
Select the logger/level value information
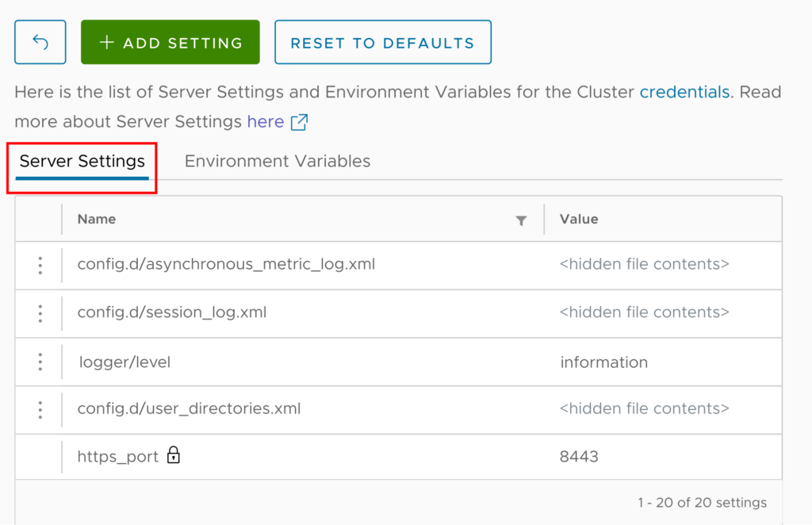pyautogui.click(x=604, y=362)
